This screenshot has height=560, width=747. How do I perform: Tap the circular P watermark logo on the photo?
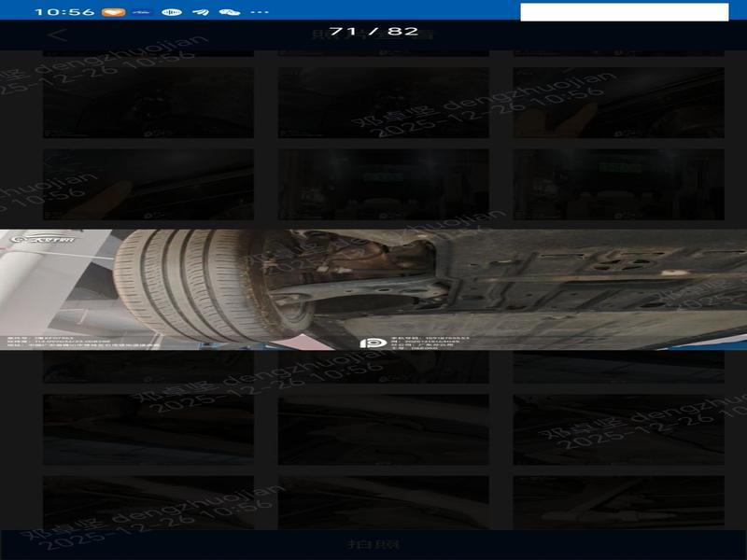coord(372,341)
